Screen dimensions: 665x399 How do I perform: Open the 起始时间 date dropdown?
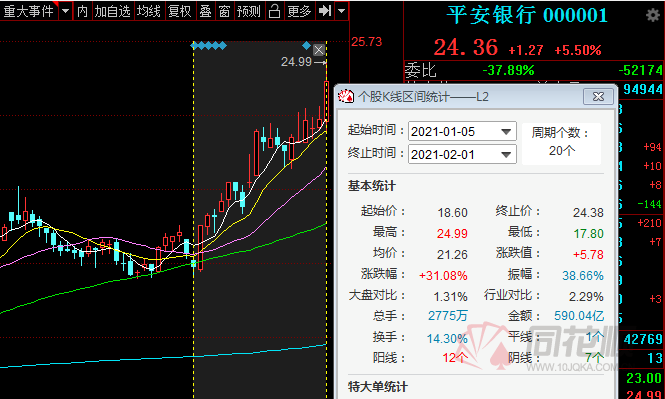coord(506,131)
